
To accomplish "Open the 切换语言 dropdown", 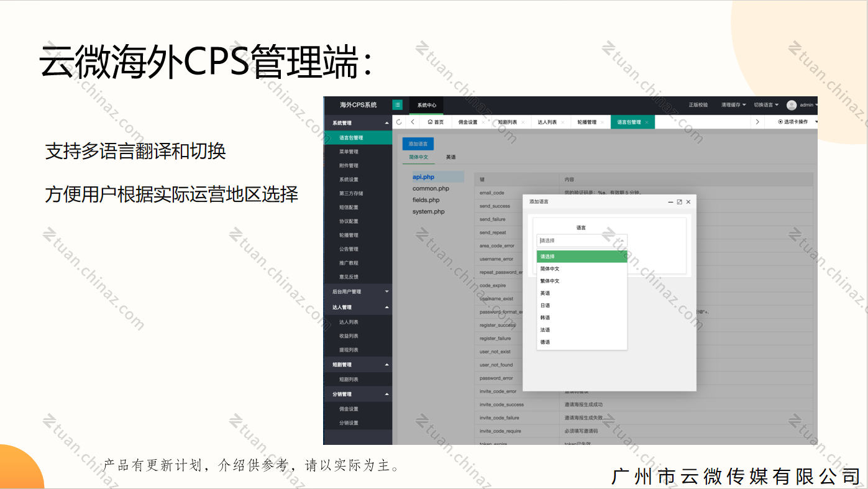I will point(766,105).
